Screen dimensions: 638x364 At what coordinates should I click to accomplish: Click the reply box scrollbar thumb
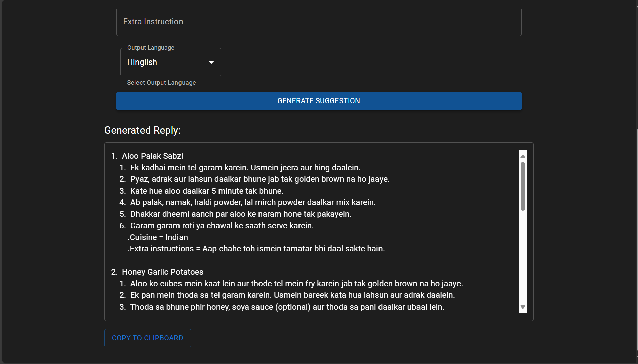[523, 187]
